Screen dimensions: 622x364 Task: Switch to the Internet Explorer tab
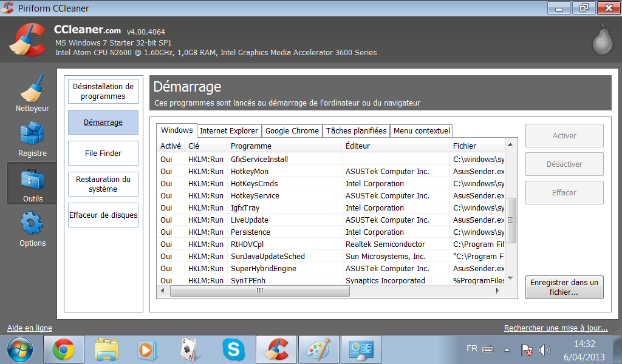(x=229, y=130)
